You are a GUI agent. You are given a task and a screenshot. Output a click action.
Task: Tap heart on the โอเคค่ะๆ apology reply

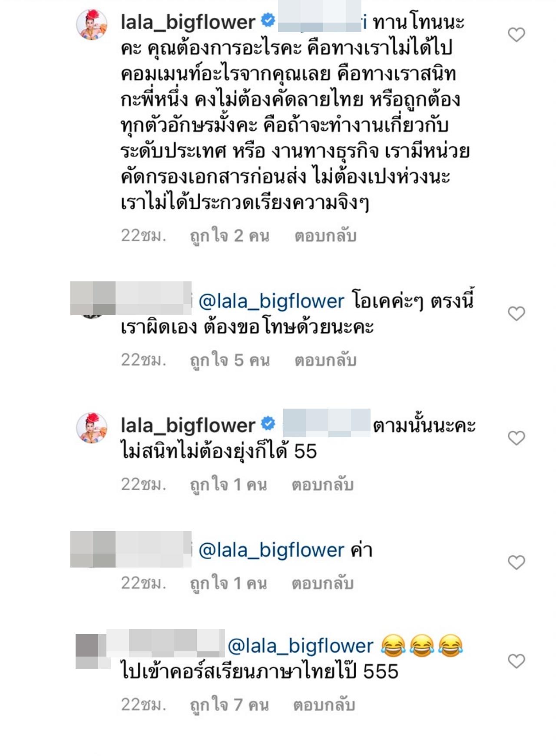click(x=516, y=314)
